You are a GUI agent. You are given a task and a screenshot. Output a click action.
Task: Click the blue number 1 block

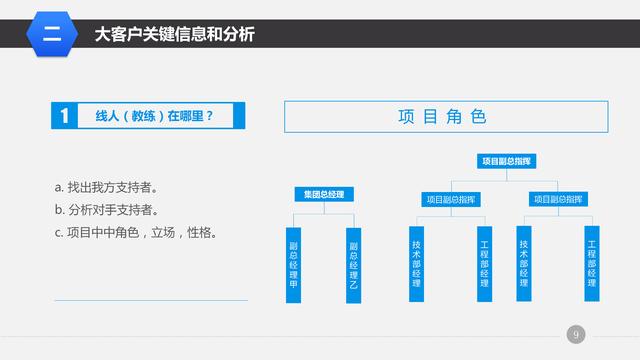[x=64, y=116]
